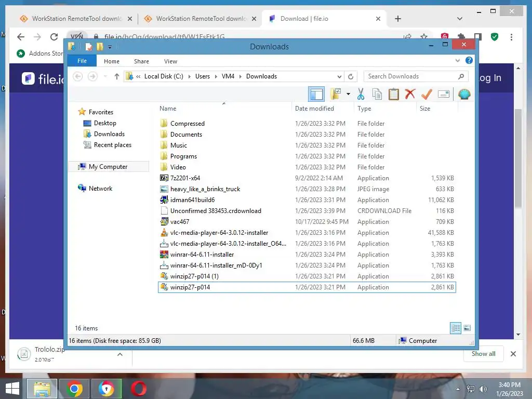The image size is (532, 399).
Task: Open dropdown arrow next to folder options
Action: [348, 94]
